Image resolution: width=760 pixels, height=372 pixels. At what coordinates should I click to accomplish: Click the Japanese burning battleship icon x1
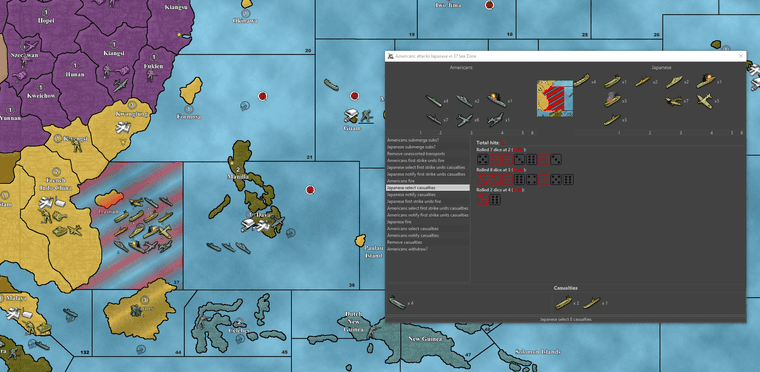tap(706, 81)
